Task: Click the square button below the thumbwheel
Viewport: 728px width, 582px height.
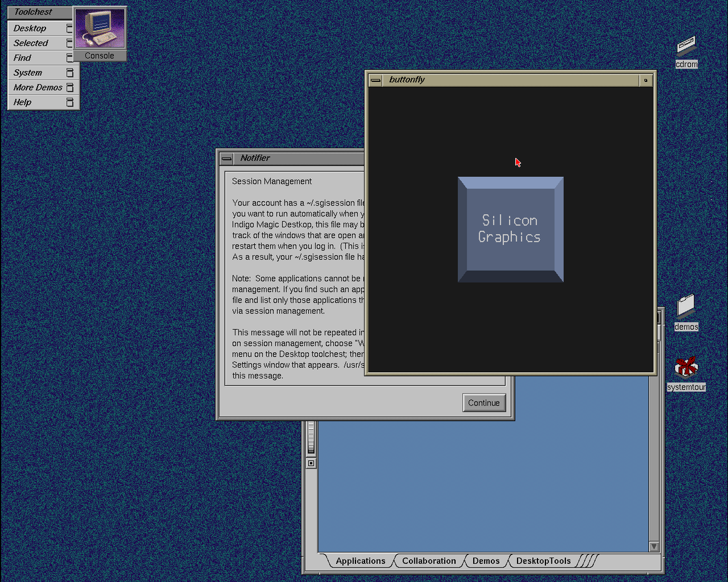Action: (311, 463)
